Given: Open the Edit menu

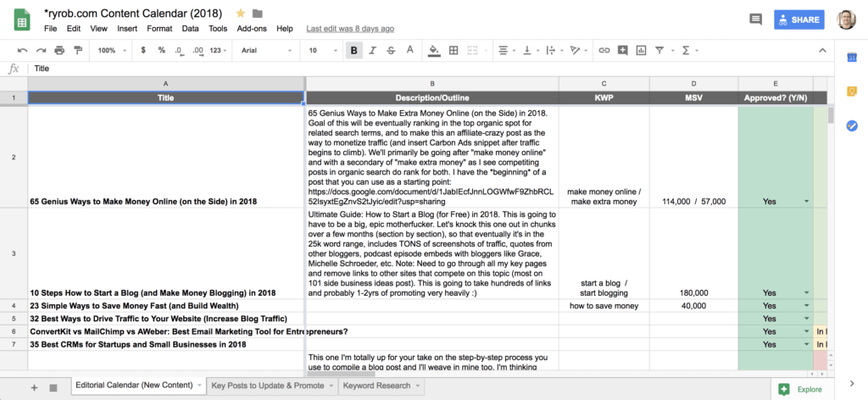Looking at the screenshot, I should click(x=74, y=29).
